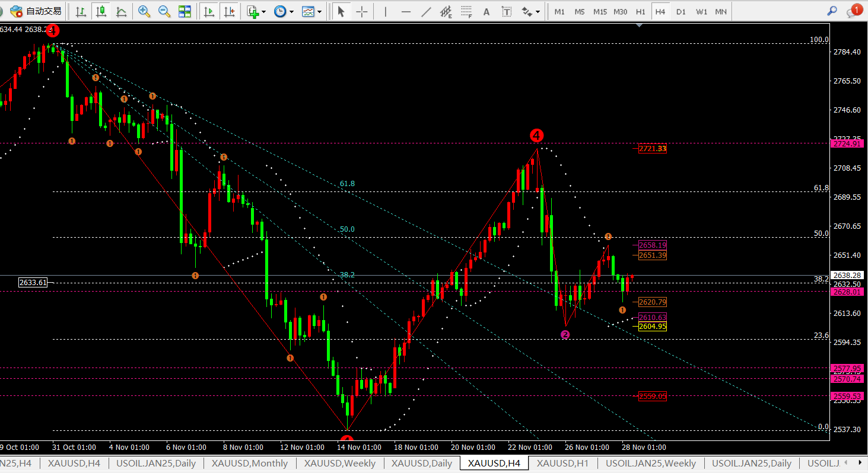Screen dimensions: 868x473
Task: Switch chart to bar chart mode
Action: [x=81, y=11]
